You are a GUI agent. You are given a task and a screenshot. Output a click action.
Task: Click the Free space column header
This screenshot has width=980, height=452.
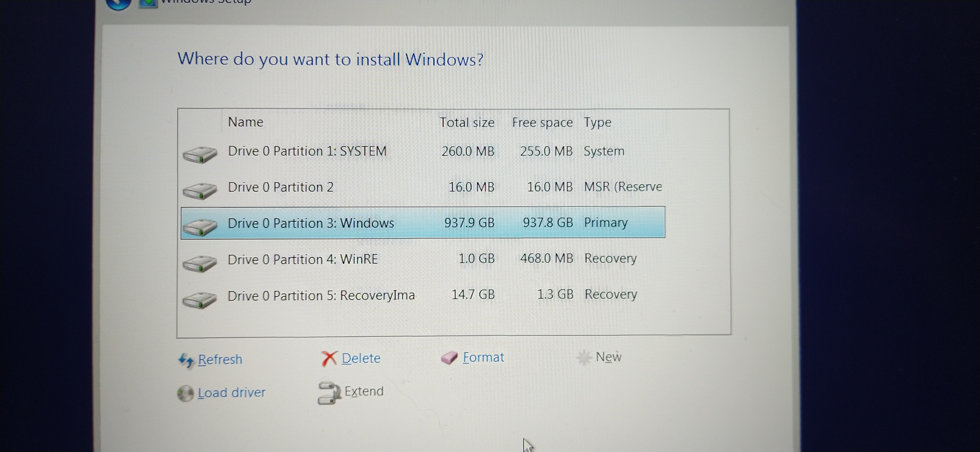pyautogui.click(x=542, y=122)
